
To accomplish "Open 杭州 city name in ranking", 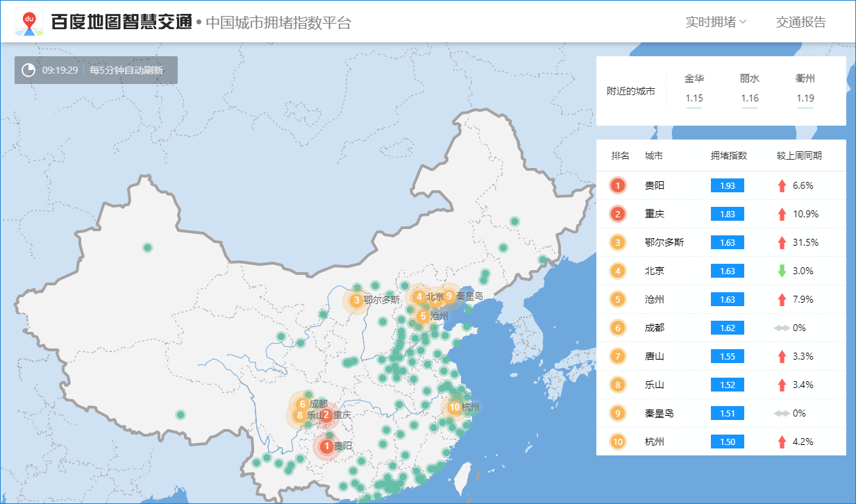I will click(x=655, y=442).
